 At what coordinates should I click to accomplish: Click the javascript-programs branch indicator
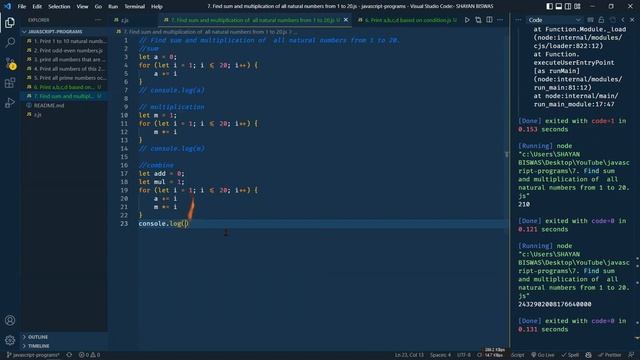[33, 355]
